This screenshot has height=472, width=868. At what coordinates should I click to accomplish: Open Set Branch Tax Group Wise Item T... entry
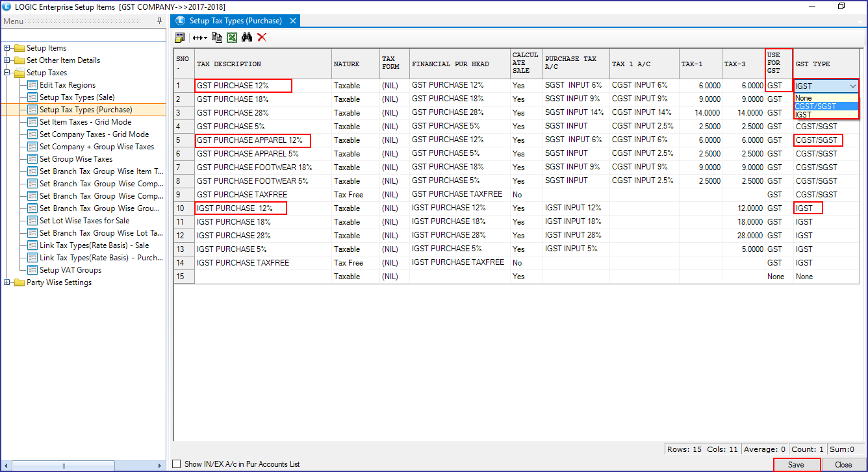click(101, 171)
